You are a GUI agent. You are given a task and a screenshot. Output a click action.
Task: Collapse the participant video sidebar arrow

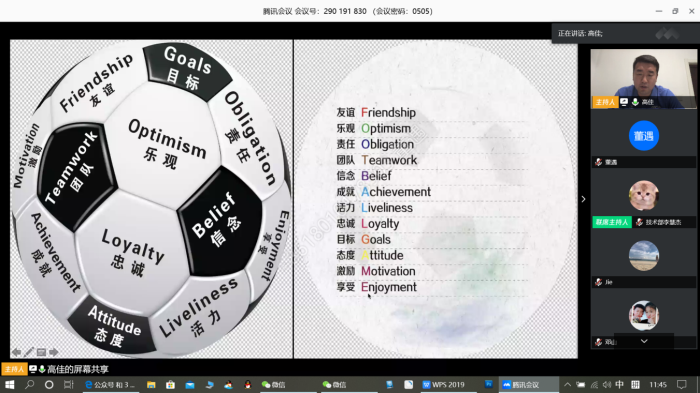point(583,199)
